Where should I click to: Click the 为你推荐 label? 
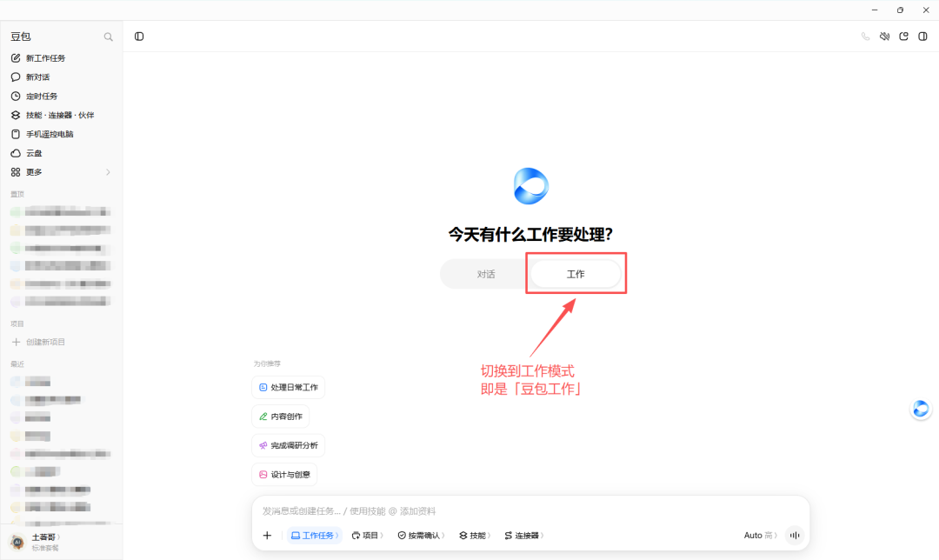coord(267,363)
